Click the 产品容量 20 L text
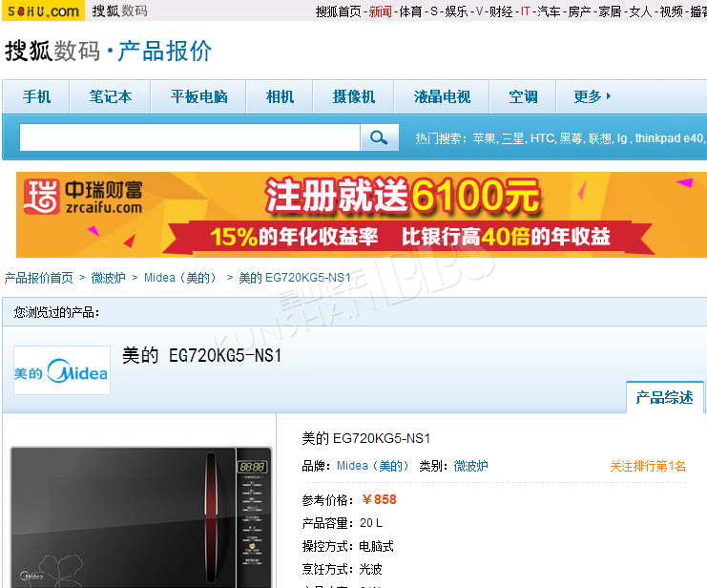 (x=343, y=523)
